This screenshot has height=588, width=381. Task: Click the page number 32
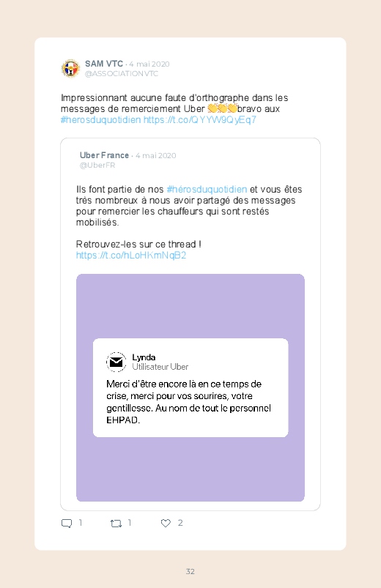pos(190,571)
